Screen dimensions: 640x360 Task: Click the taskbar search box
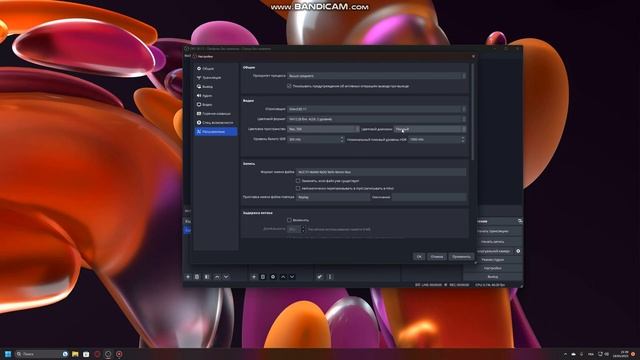(x=41, y=354)
